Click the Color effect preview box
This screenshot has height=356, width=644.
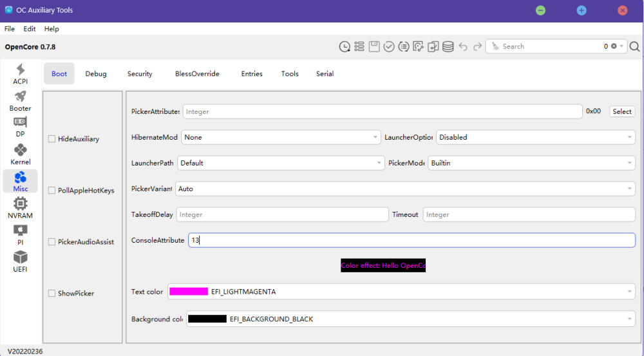coord(383,265)
